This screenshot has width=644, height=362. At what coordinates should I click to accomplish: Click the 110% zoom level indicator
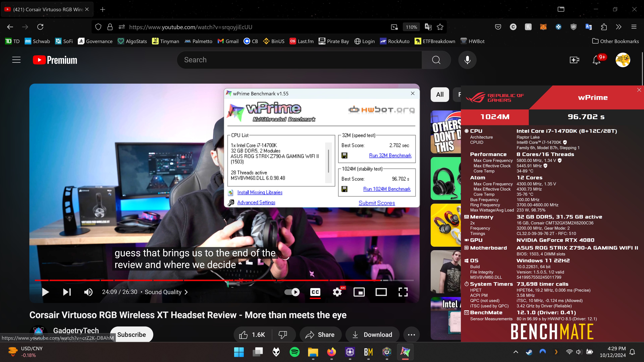point(411,27)
